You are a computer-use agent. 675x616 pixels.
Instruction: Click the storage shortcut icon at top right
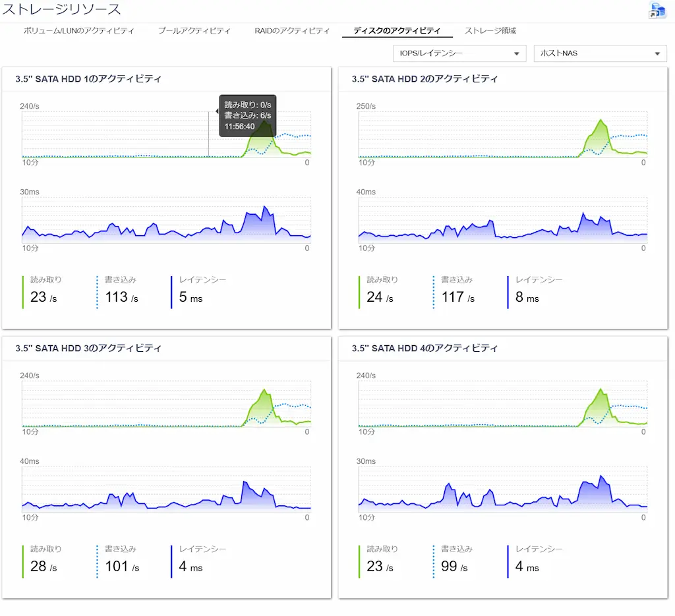(657, 11)
